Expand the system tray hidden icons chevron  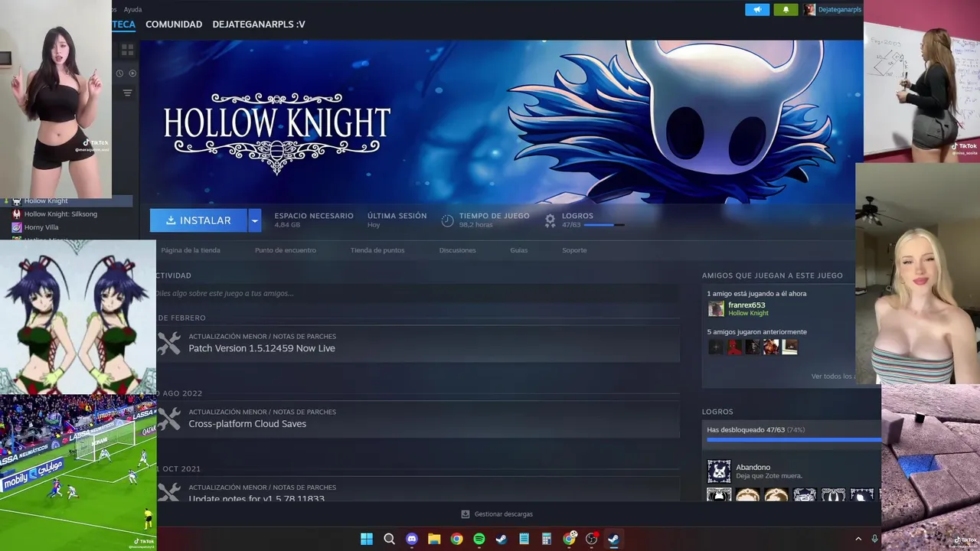(x=858, y=539)
